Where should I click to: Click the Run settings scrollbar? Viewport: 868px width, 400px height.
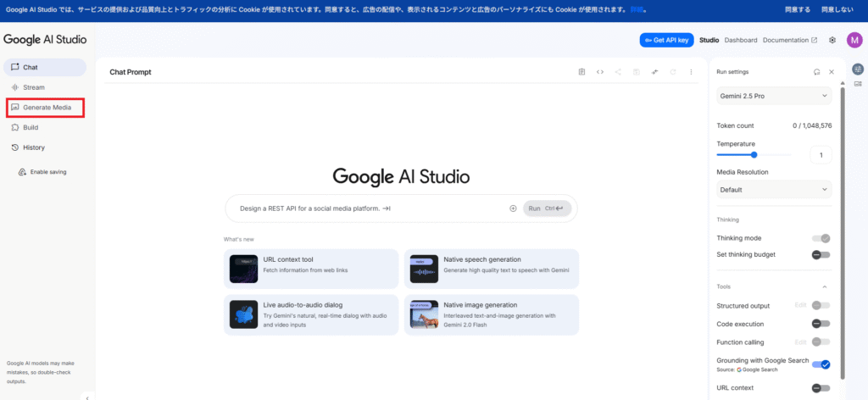click(843, 232)
